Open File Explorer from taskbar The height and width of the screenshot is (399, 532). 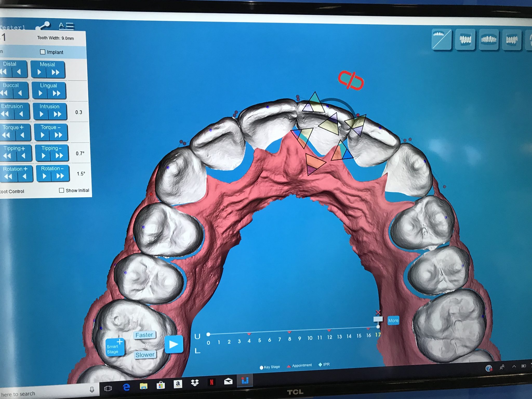point(143,386)
